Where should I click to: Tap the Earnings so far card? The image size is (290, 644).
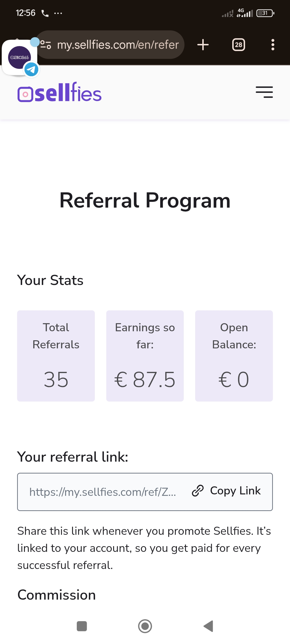pyautogui.click(x=145, y=356)
